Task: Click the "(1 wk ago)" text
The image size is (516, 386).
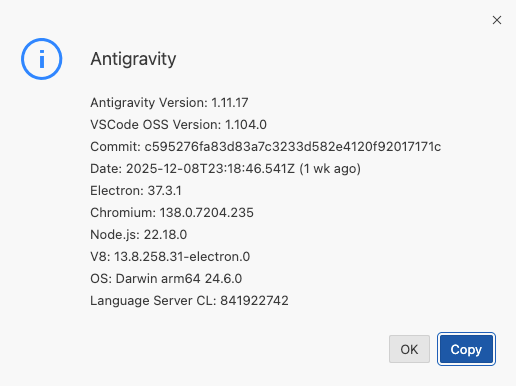Action: (x=330, y=169)
